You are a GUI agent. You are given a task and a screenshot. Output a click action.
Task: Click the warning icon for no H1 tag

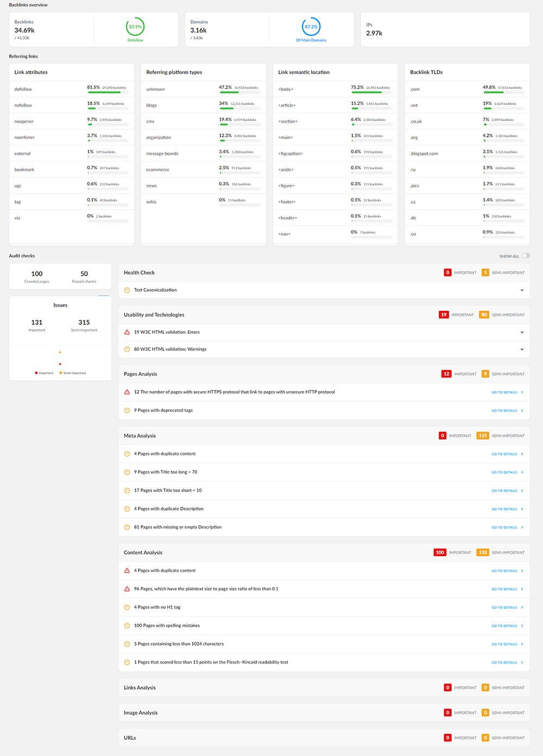click(x=127, y=607)
